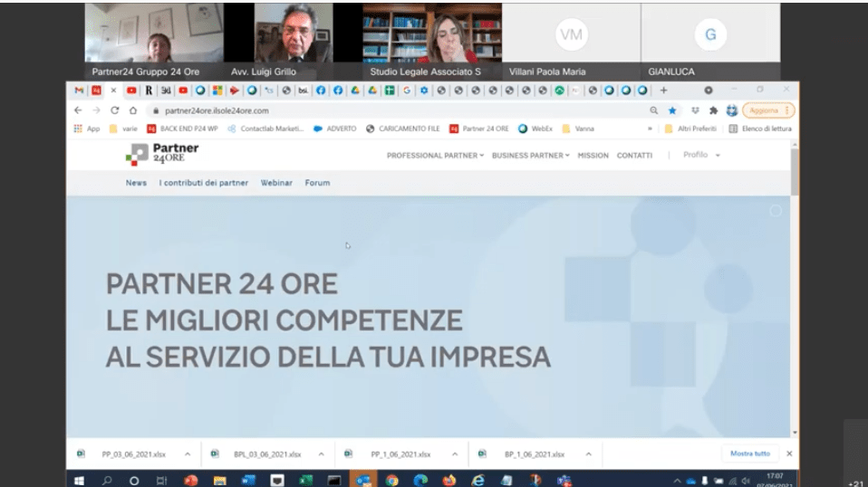Open the Forum menu item
The image size is (868, 487).
(317, 183)
